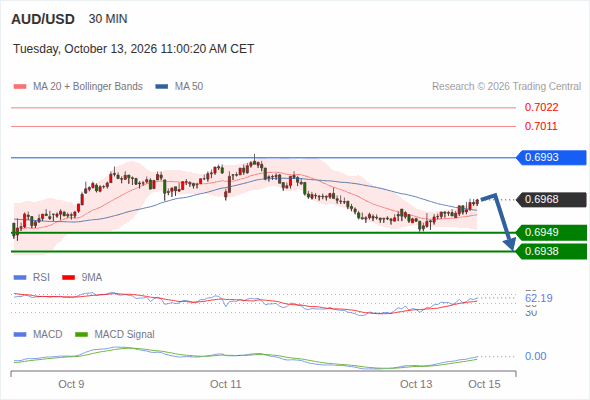Click the green 0.6949 support price tag
Viewport: 590px width, 400px height.
551,233
